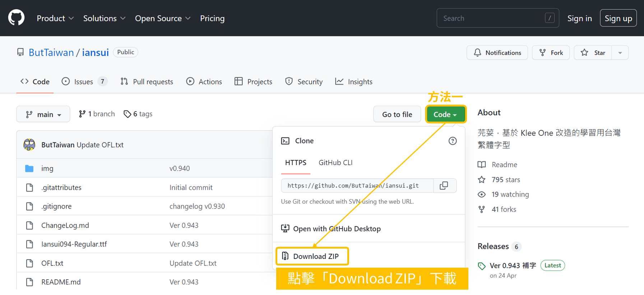
Task: Open the main branch selector dropdown
Action: (43, 114)
